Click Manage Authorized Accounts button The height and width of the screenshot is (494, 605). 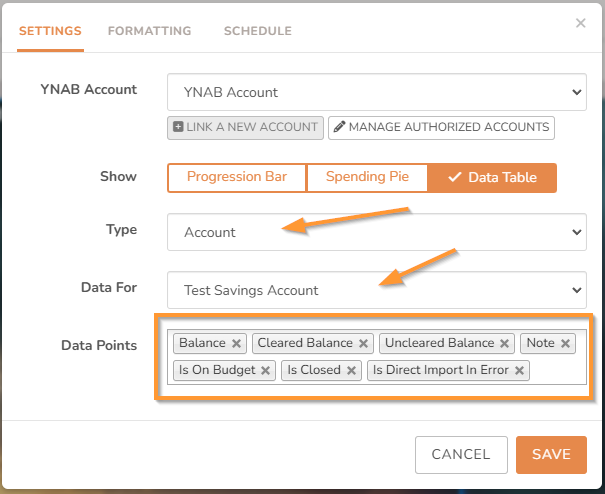tap(441, 128)
